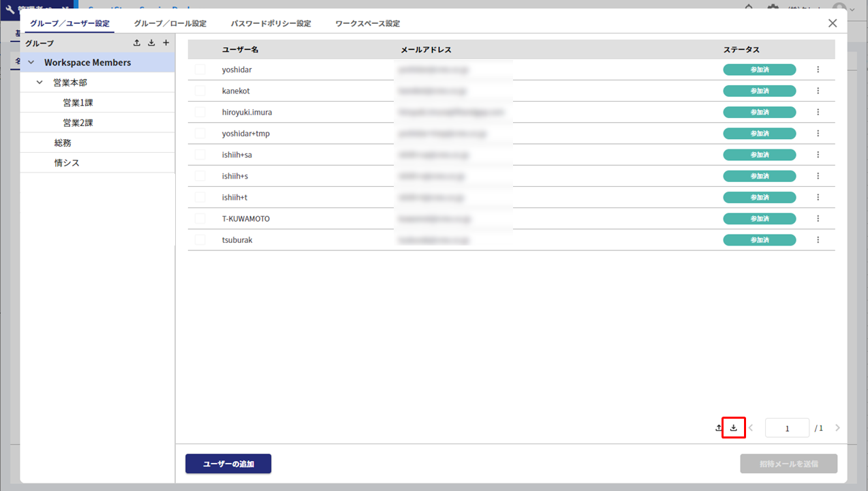
Task: Tick the checkbox for user kanekot
Action: (x=200, y=91)
